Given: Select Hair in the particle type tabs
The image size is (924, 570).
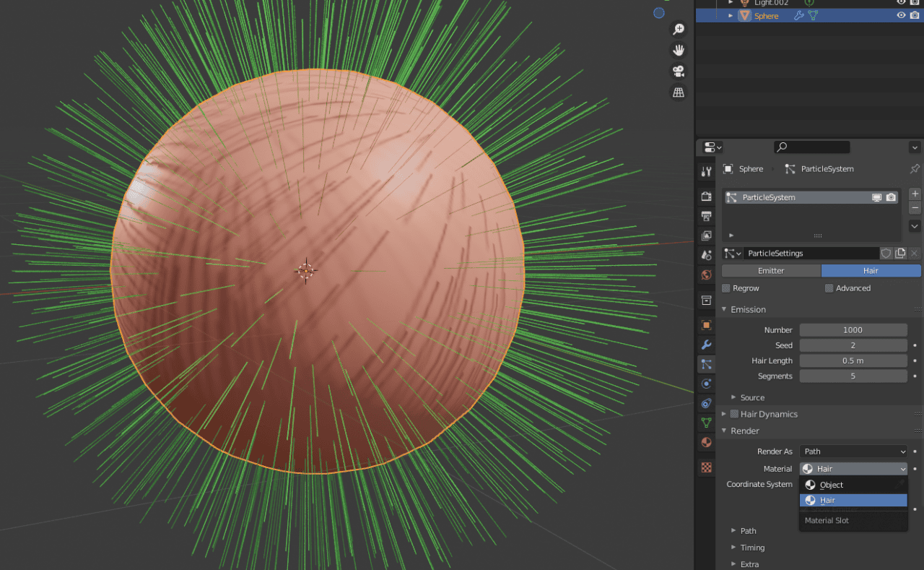Looking at the screenshot, I should point(871,269).
